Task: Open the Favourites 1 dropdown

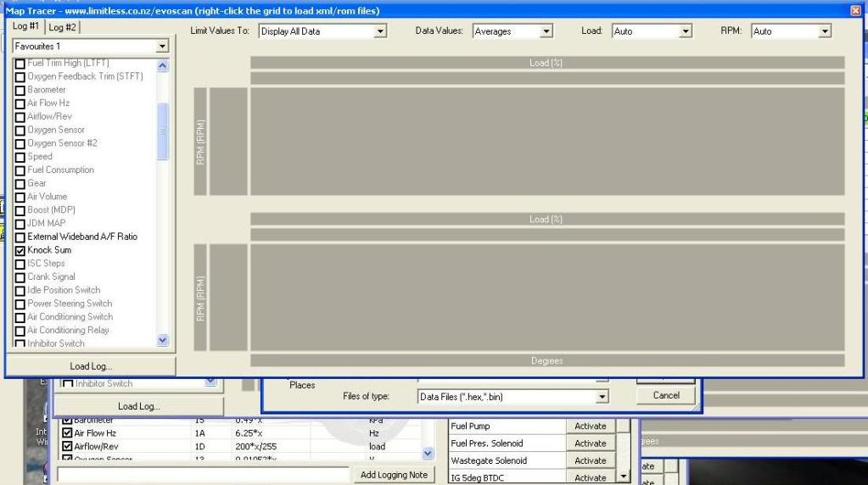Action: click(x=162, y=47)
